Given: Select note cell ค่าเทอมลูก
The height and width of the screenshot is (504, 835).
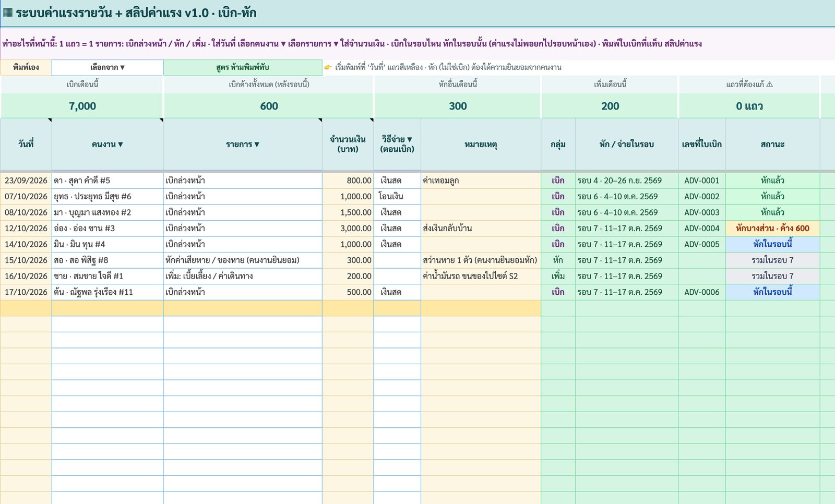Looking at the screenshot, I should [481, 181].
